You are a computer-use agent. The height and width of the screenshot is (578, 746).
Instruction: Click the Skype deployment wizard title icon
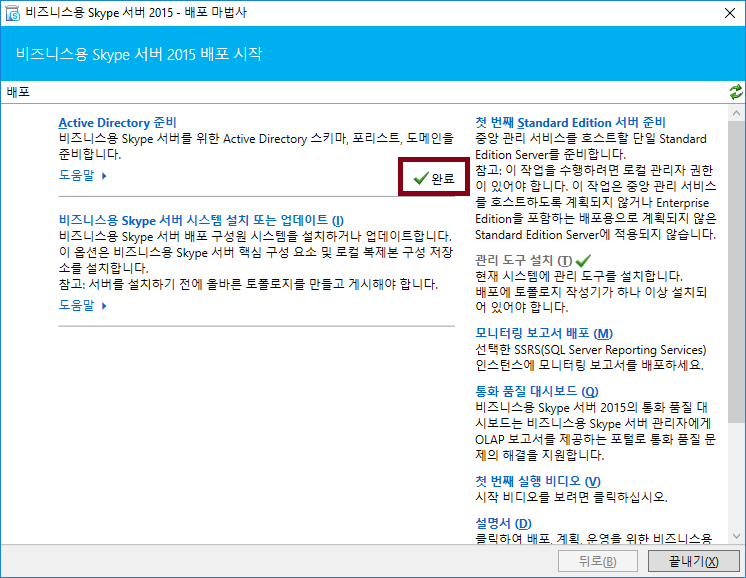coord(12,13)
